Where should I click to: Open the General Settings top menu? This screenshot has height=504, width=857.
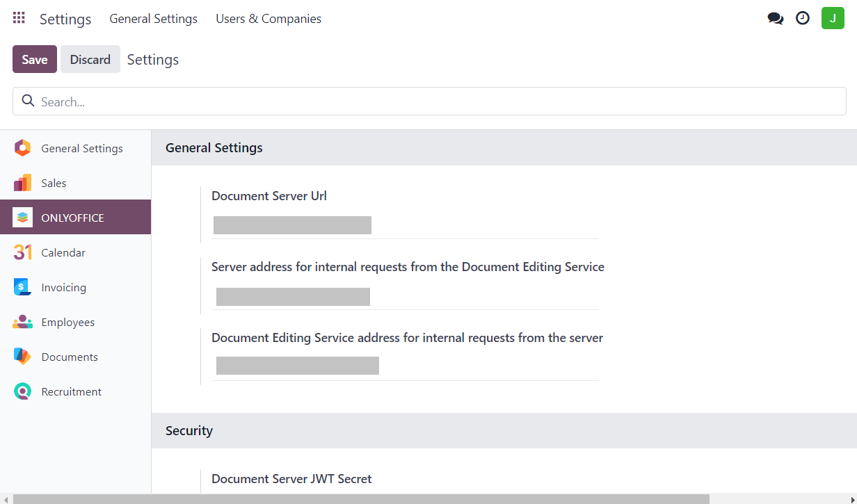click(153, 19)
